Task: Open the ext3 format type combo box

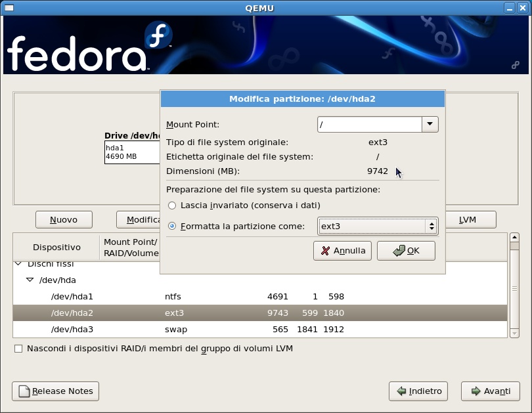Action: 378,226
